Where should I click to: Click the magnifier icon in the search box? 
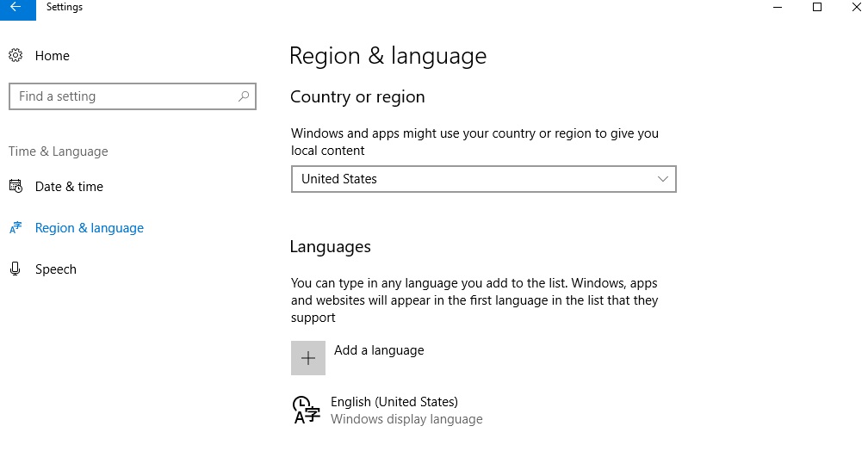244,96
